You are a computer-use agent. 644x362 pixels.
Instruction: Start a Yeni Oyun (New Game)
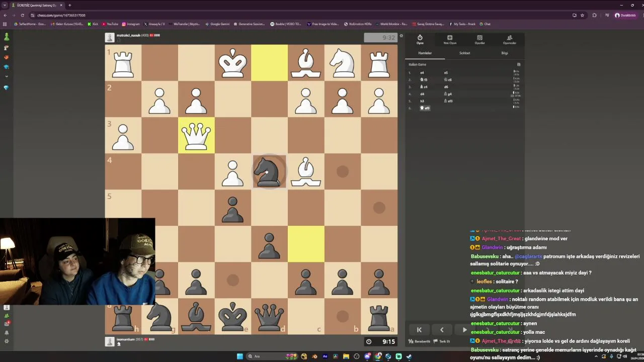pos(449,39)
